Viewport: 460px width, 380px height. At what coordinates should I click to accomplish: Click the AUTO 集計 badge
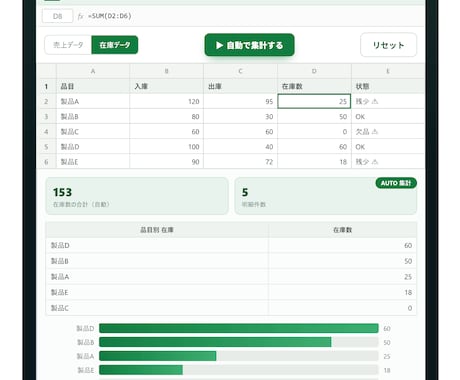(x=396, y=183)
